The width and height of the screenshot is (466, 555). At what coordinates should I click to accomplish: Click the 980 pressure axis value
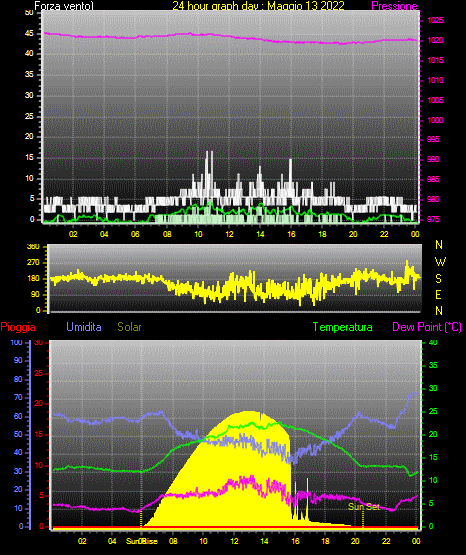[x=433, y=199]
